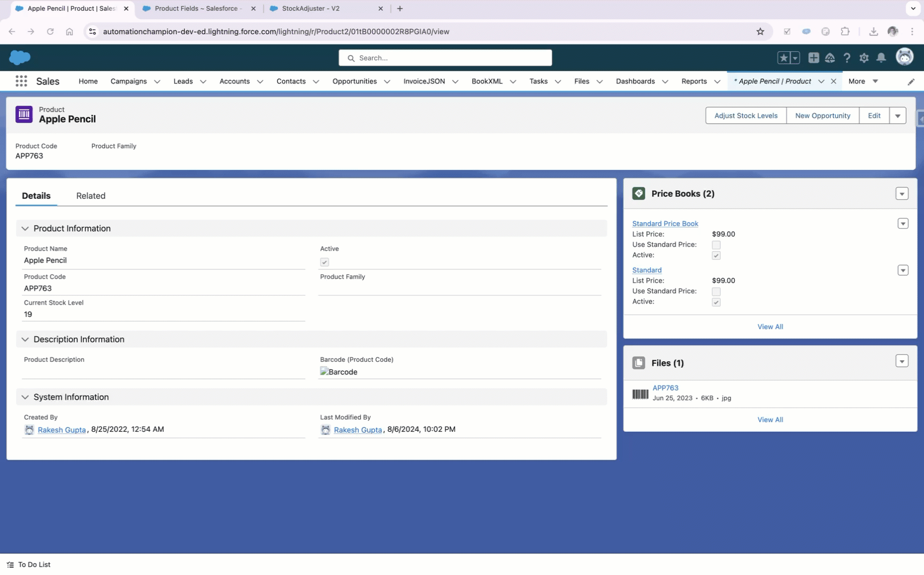Open the Opportunities navigation dropdown arrow
924x575 pixels.
[x=387, y=82]
